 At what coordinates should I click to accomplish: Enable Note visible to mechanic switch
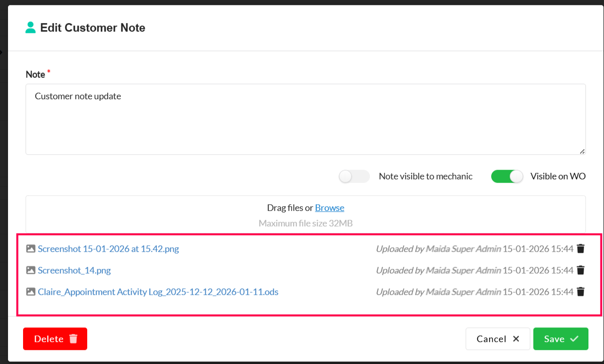[x=354, y=176]
